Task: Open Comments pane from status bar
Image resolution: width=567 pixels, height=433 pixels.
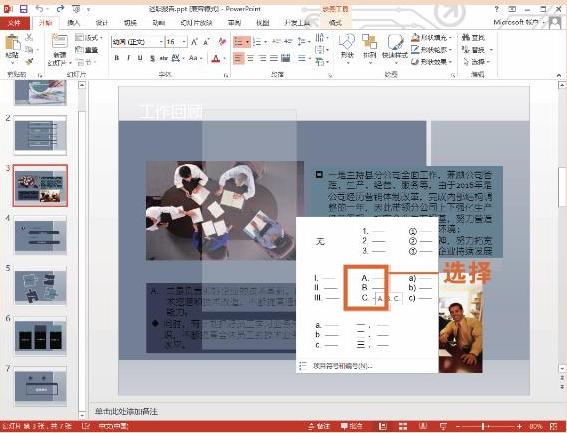Action: point(351,426)
